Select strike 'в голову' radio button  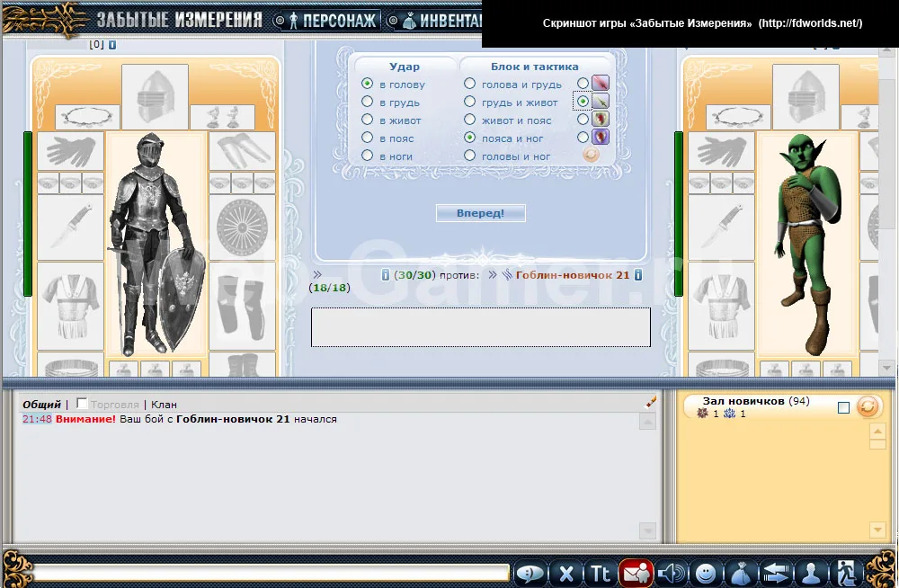[368, 84]
